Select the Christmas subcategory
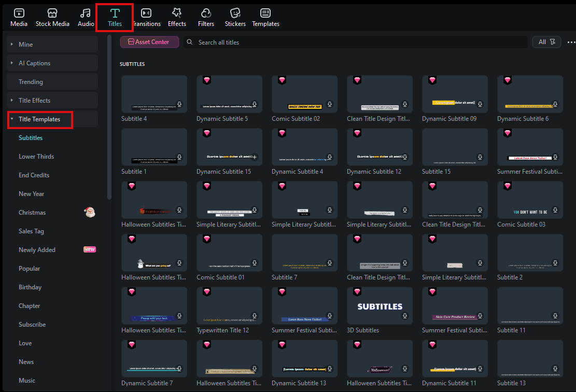 [32, 213]
